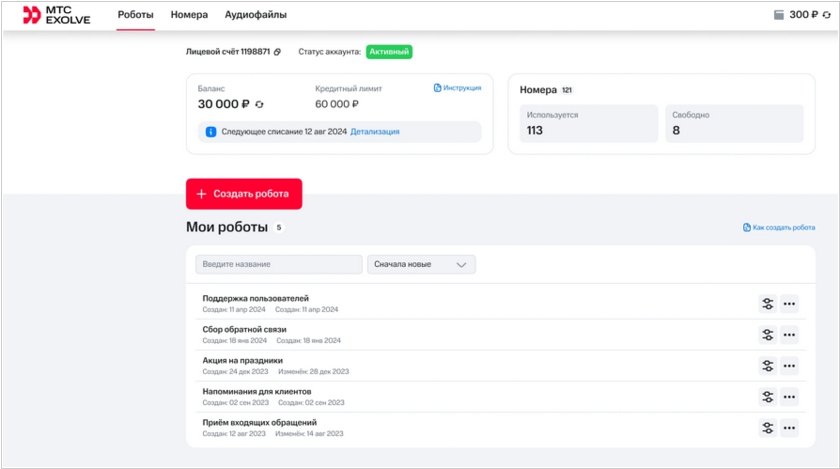This screenshot has height=469, width=840.
Task: Click the info icon near Следующее списание
Action: coord(211,132)
